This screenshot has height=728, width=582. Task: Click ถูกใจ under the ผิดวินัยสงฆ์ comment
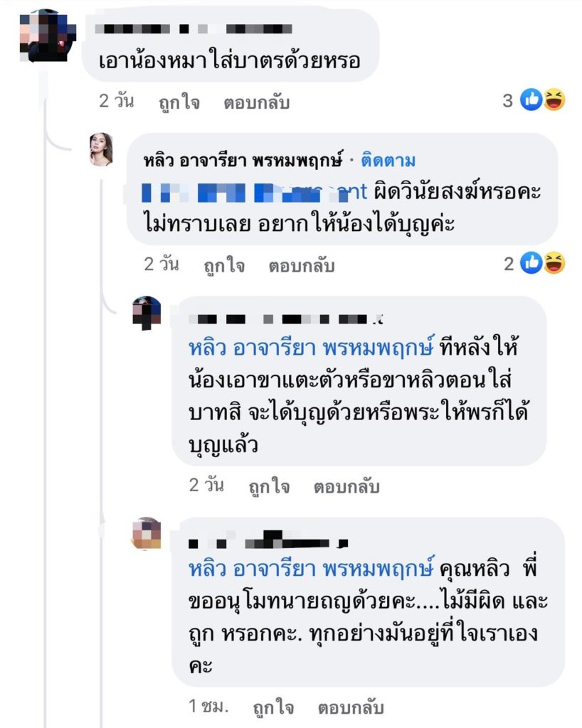click(x=224, y=265)
